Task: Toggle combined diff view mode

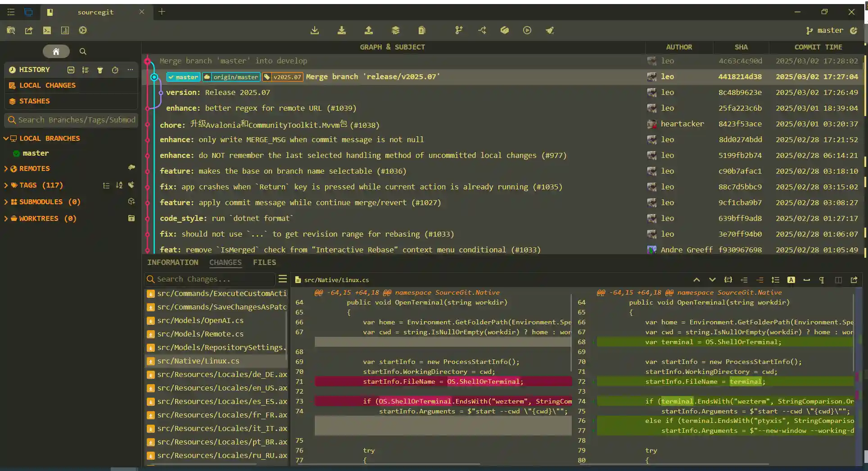Action: (x=838, y=280)
